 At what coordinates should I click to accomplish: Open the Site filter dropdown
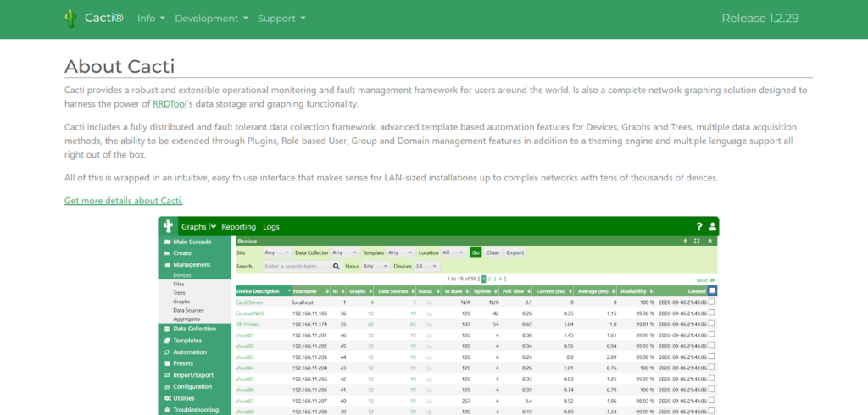(277, 252)
